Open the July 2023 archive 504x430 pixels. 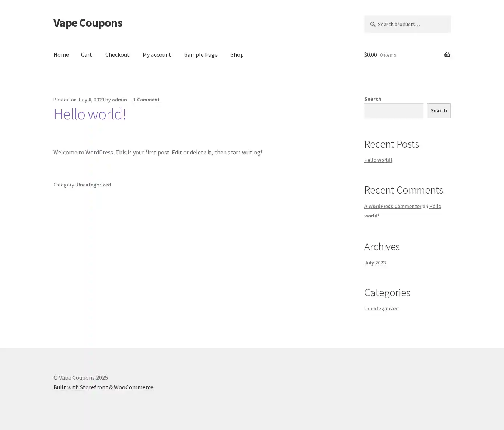[x=375, y=263]
